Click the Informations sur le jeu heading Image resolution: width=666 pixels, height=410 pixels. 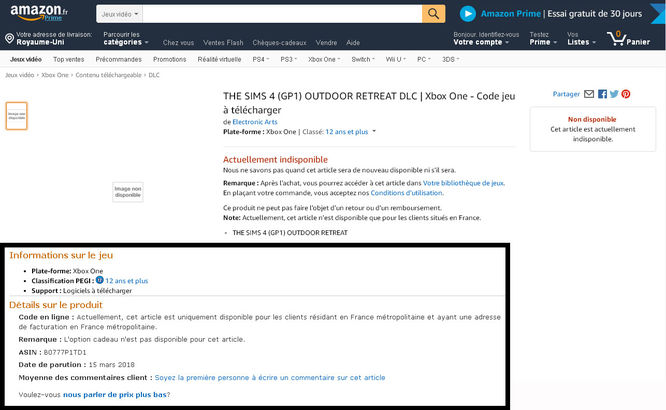[x=61, y=255]
